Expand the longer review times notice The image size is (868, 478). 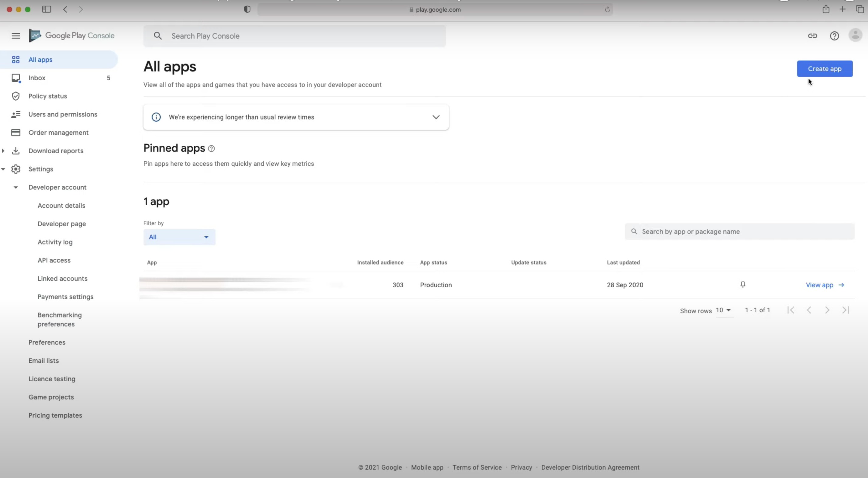coord(436,117)
